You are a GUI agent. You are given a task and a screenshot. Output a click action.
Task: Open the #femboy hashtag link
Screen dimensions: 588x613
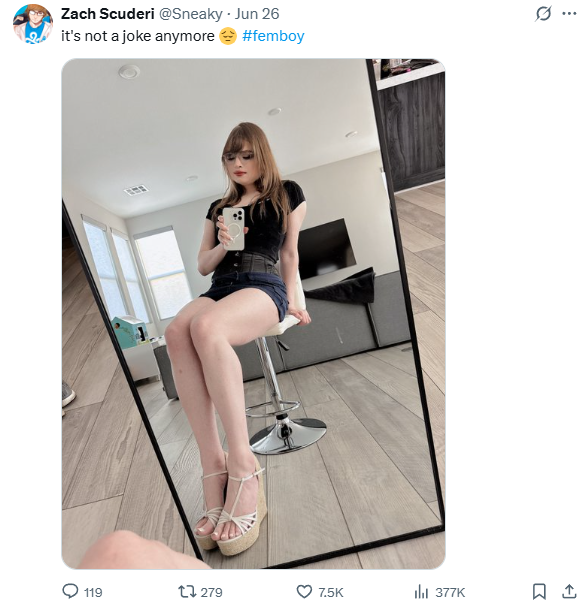(273, 36)
